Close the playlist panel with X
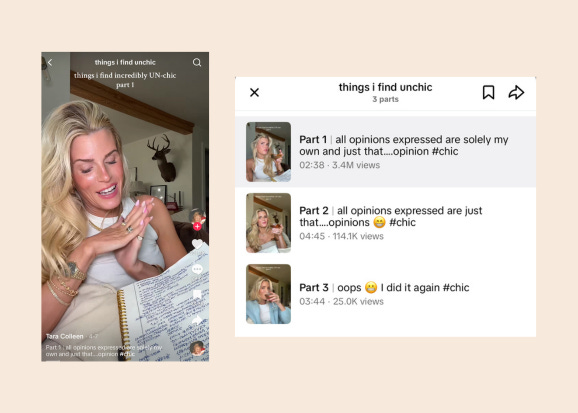 tap(254, 92)
